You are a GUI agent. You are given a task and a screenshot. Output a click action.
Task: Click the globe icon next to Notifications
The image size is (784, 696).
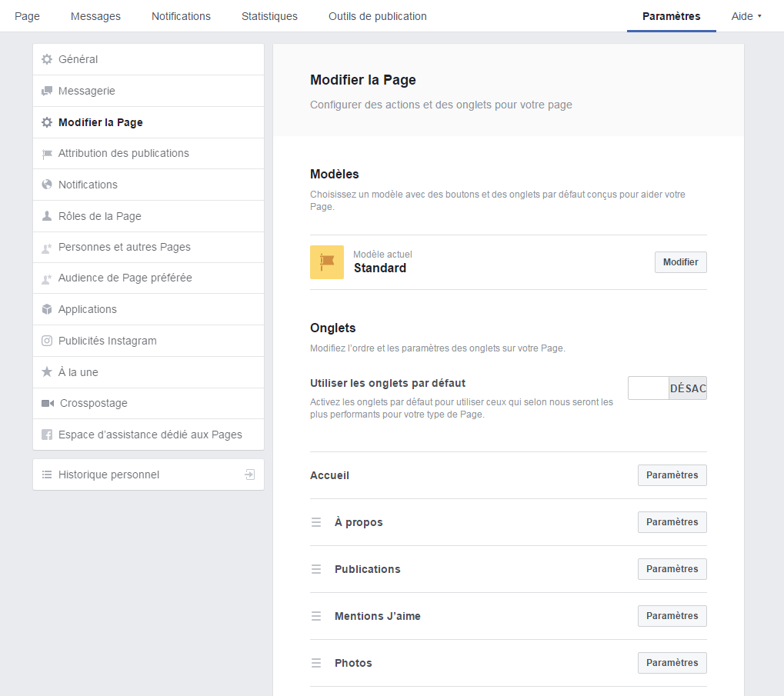coord(47,185)
